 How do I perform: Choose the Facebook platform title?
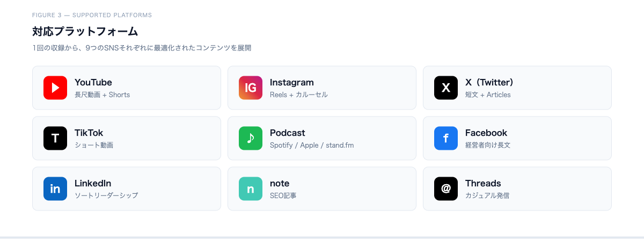(x=486, y=133)
